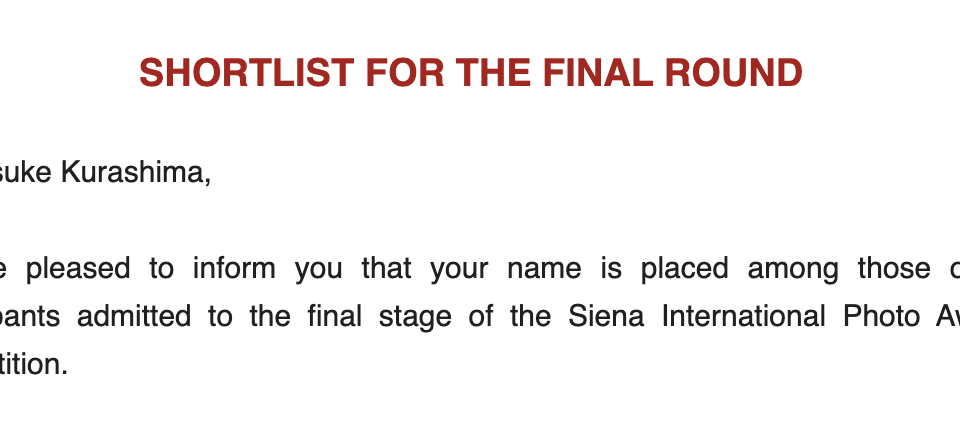Click the truncated text ending in tition.
The height and width of the screenshot is (424, 960).
(34, 365)
